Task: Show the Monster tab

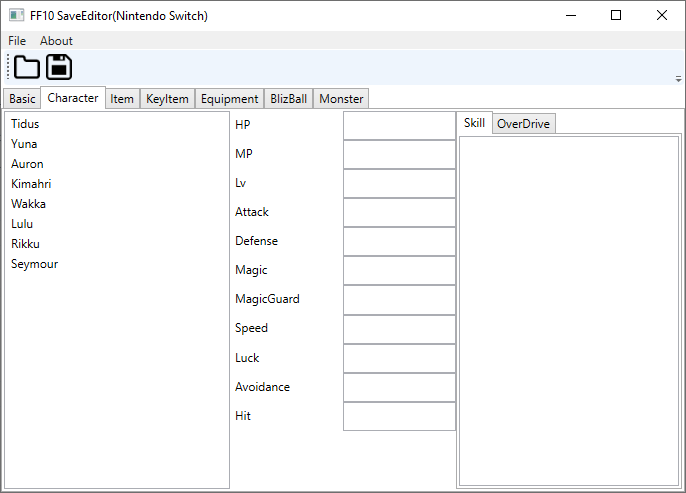Action: click(341, 99)
